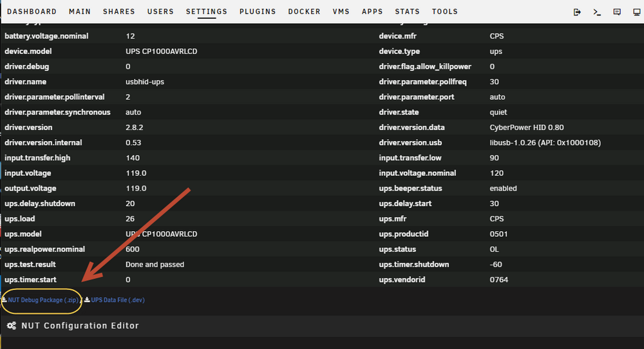Image resolution: width=644 pixels, height=349 pixels.
Task: Click the device.type value ups
Action: pyautogui.click(x=496, y=52)
